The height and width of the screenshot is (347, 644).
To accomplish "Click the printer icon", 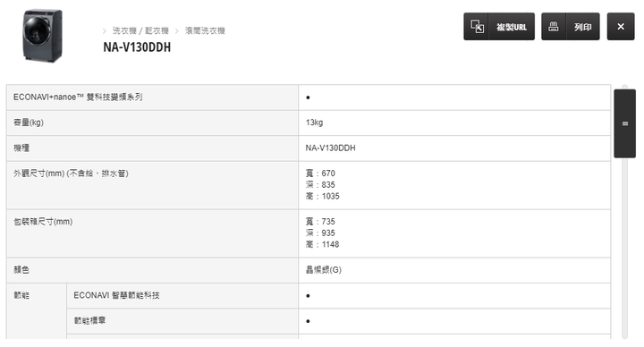I will click(554, 27).
